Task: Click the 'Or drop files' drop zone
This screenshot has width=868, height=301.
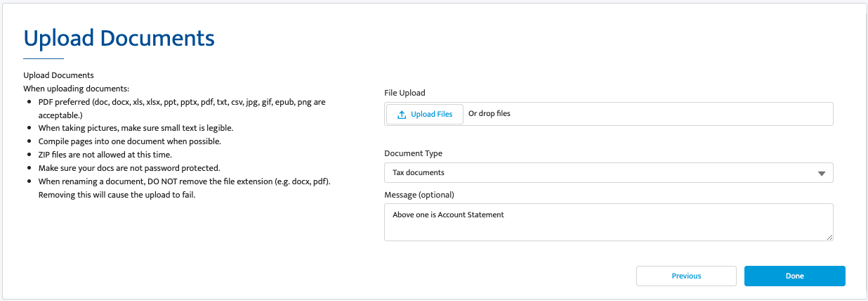Action: pyautogui.click(x=489, y=114)
